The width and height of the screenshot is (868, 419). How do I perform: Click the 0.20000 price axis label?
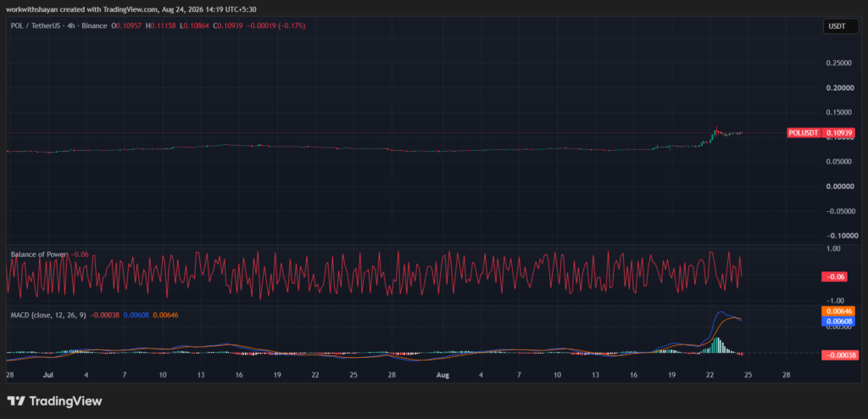838,88
